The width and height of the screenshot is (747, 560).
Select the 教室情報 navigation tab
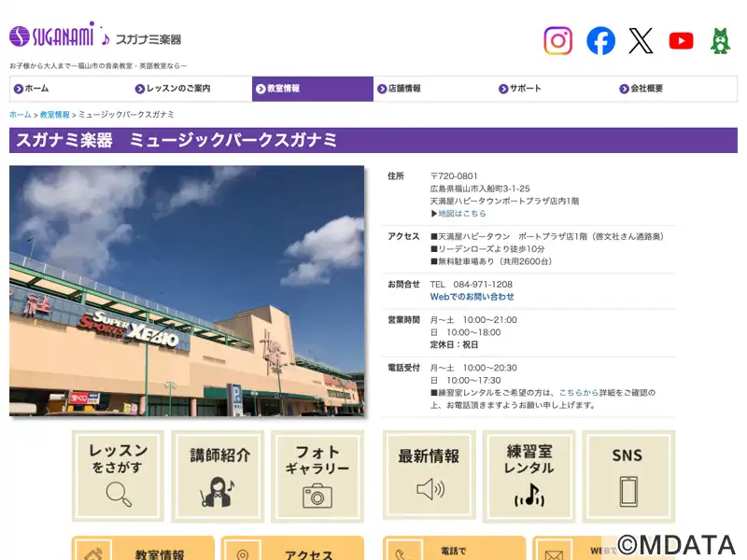point(313,89)
